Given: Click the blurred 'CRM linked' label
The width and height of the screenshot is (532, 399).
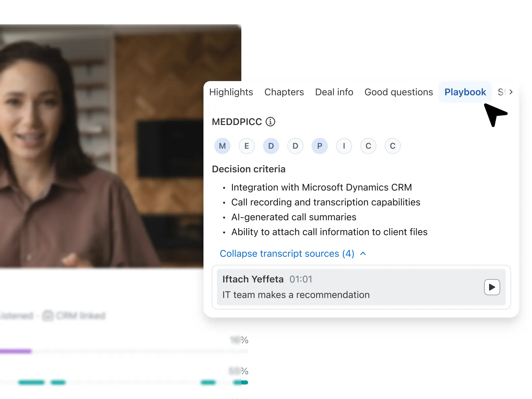Looking at the screenshot, I should pyautogui.click(x=81, y=316).
